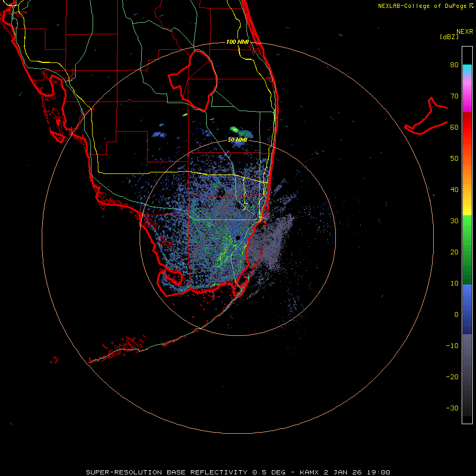476x476 pixels.
Task: Click the 0 value on dBZ scale
Action: tap(456, 315)
